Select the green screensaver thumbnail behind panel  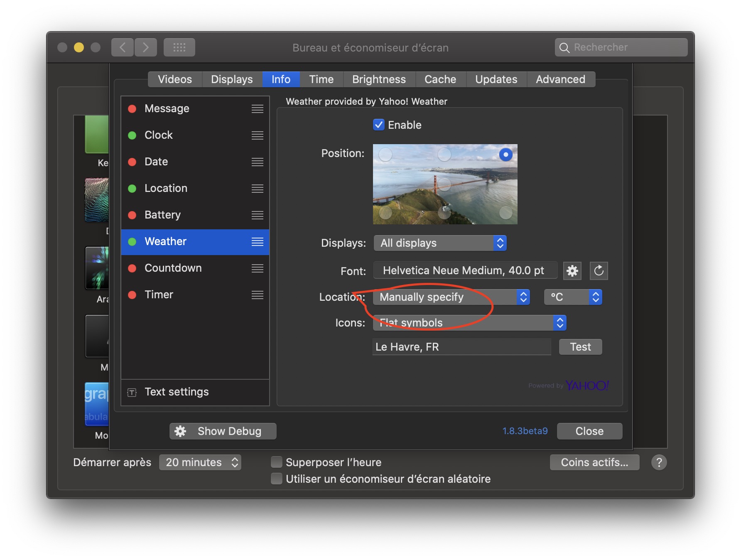pyautogui.click(x=97, y=134)
